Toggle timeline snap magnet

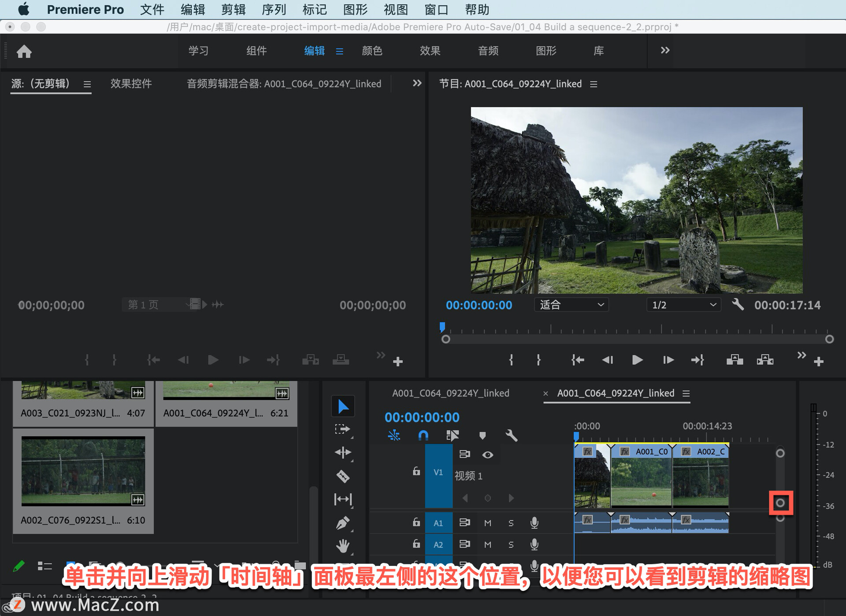(423, 436)
